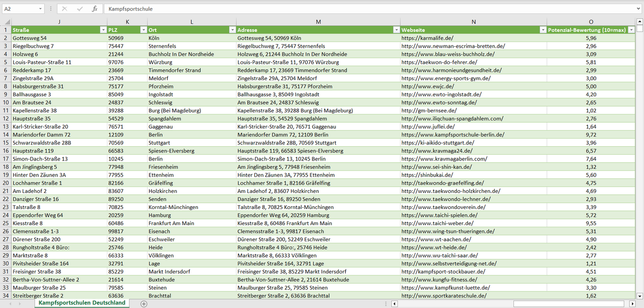The width and height of the screenshot is (644, 308).
Task: Add a new sheet with the plus icon
Action: point(144,304)
